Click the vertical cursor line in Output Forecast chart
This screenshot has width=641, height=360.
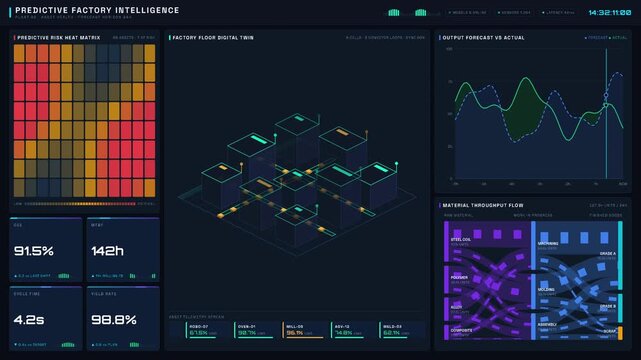coord(606,114)
